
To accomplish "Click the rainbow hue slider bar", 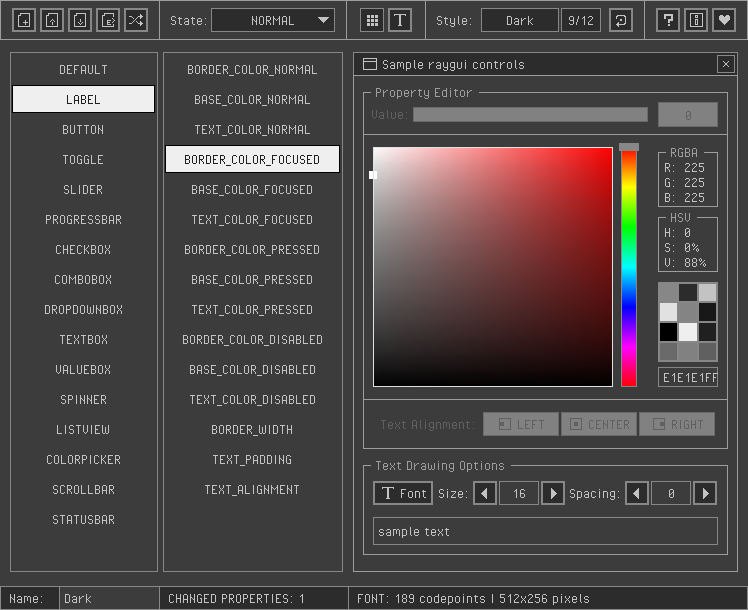I will (x=629, y=268).
